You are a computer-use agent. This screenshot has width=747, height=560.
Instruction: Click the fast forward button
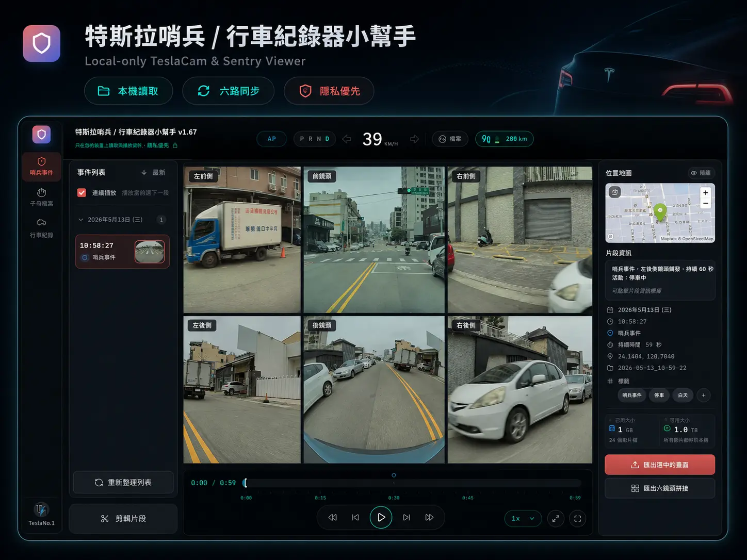pos(429,518)
